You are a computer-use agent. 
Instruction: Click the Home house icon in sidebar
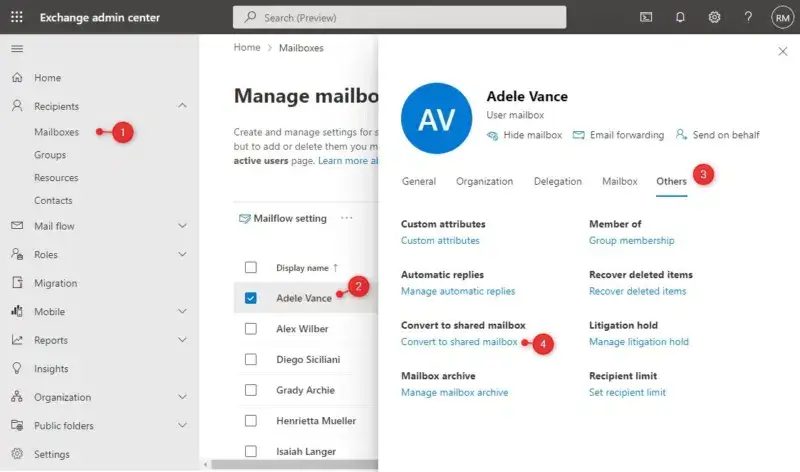[x=17, y=77]
